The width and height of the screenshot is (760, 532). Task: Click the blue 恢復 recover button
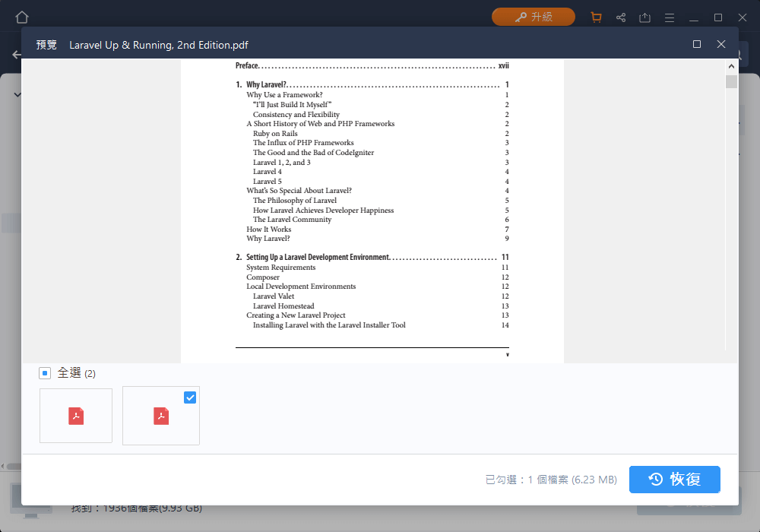point(674,480)
